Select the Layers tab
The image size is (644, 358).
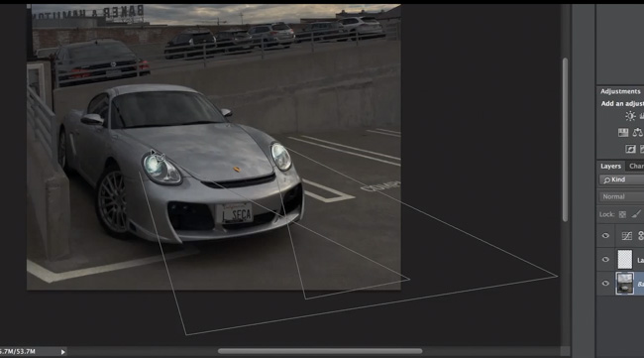610,166
